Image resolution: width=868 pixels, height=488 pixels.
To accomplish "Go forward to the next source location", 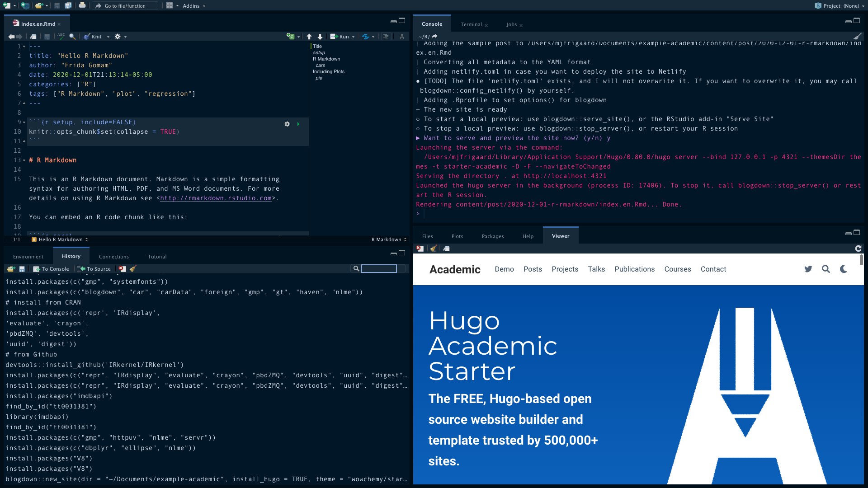I will pos(19,37).
